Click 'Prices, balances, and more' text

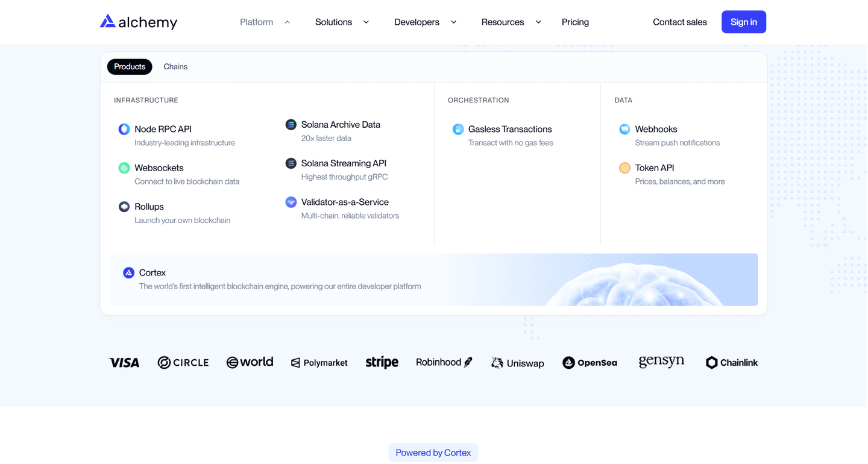click(680, 181)
